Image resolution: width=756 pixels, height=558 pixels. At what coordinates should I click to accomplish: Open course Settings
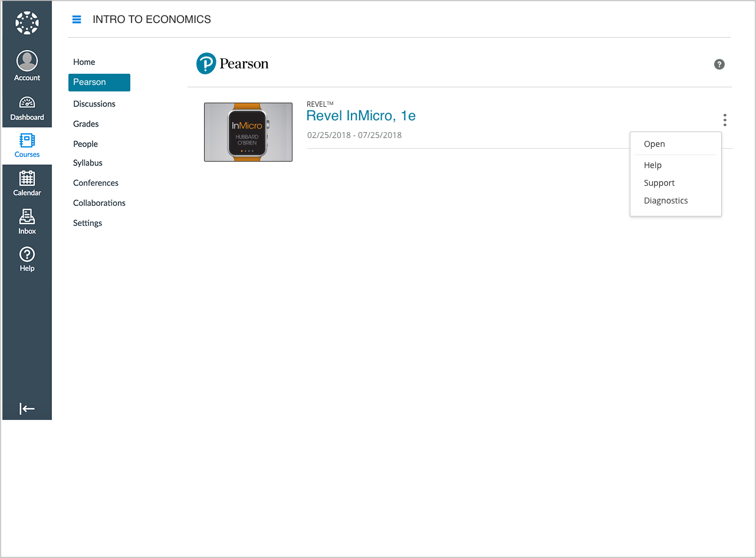click(x=88, y=223)
